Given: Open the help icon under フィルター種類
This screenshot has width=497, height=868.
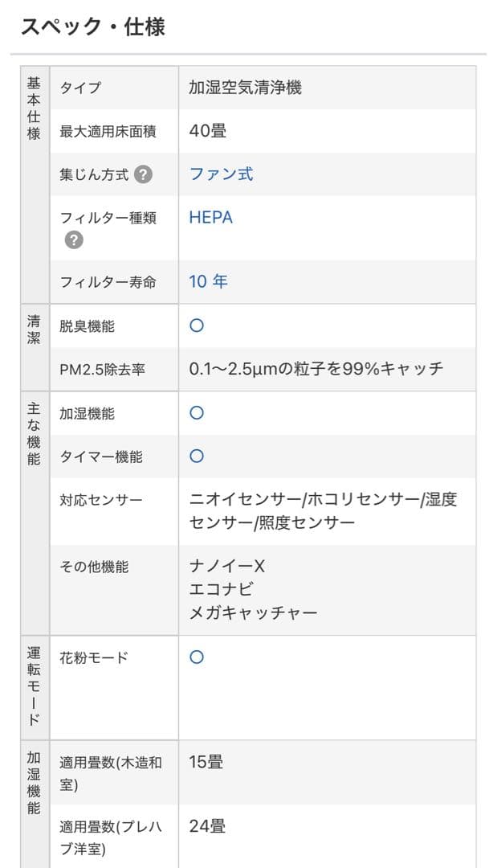Looking at the screenshot, I should point(74,239).
